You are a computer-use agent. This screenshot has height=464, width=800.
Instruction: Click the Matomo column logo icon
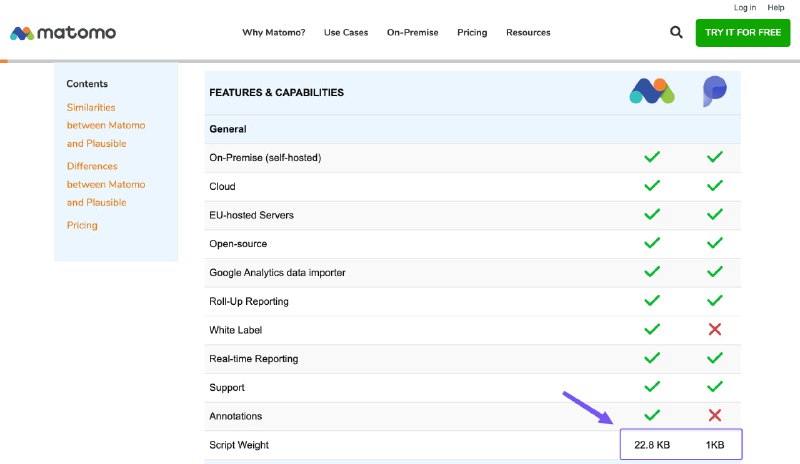click(x=652, y=92)
